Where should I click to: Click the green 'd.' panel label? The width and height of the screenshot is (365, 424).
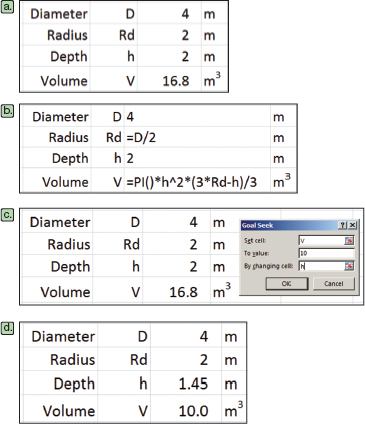[7, 328]
